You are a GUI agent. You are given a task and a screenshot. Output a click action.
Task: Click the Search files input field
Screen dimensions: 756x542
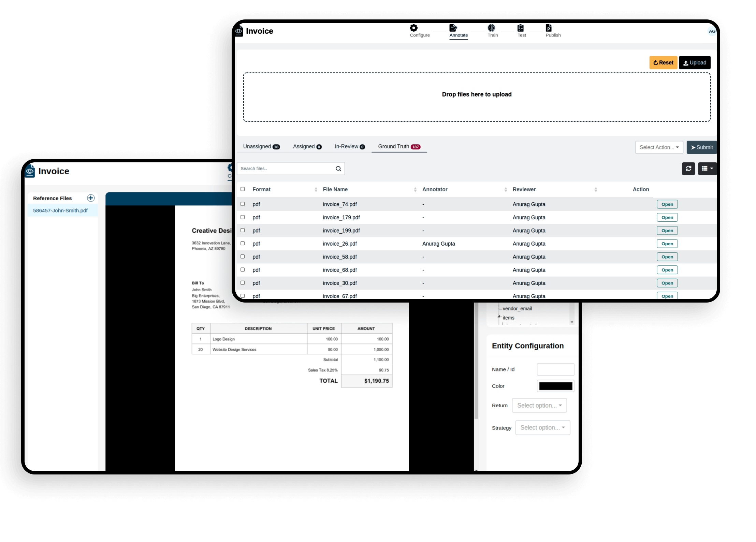[291, 169]
